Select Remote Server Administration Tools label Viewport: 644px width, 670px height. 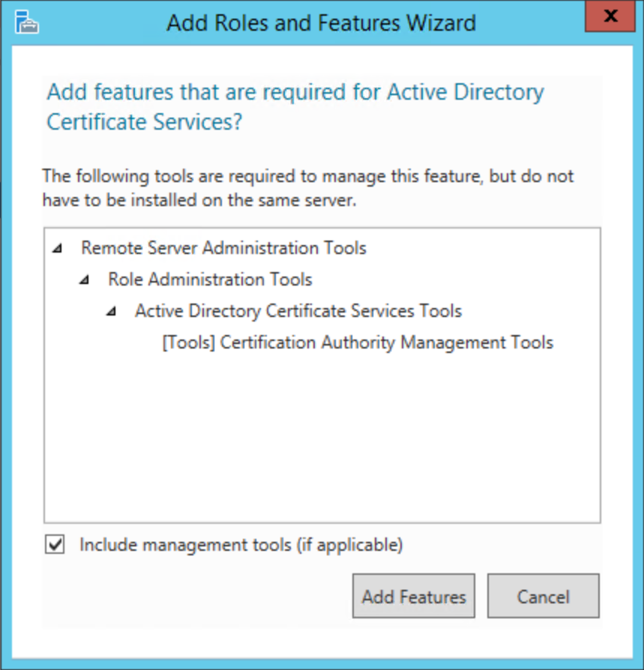[223, 247]
